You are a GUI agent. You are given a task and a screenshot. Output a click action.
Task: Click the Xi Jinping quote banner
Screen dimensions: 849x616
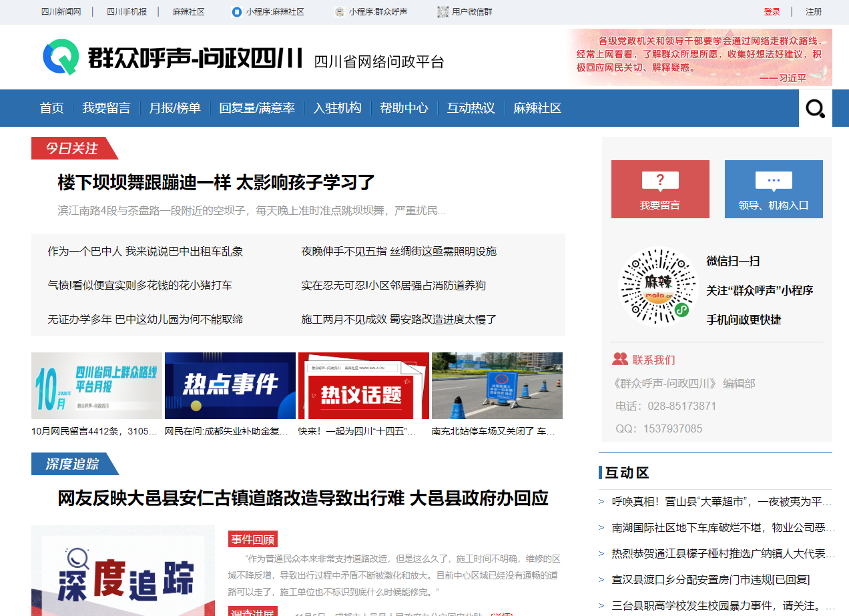699,57
